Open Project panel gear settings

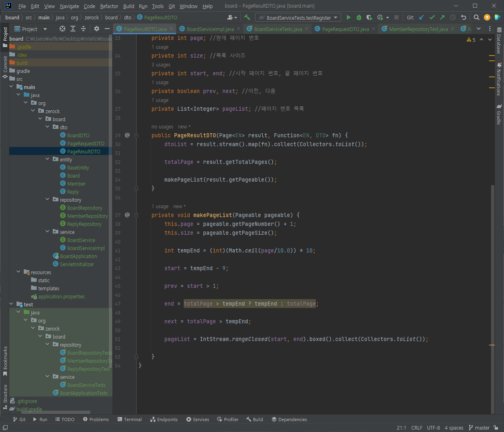tap(97, 29)
